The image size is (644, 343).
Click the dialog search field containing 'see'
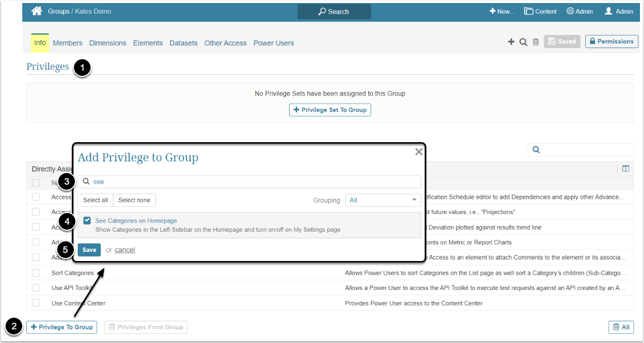coord(249,182)
